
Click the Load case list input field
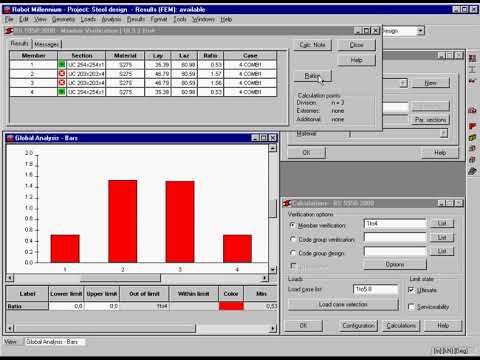click(375, 289)
